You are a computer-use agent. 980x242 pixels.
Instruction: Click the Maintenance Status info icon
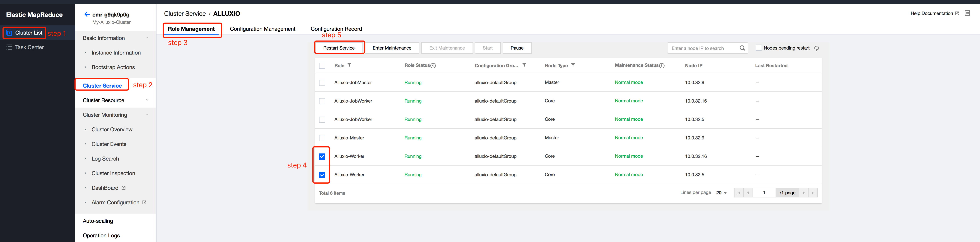(x=662, y=65)
